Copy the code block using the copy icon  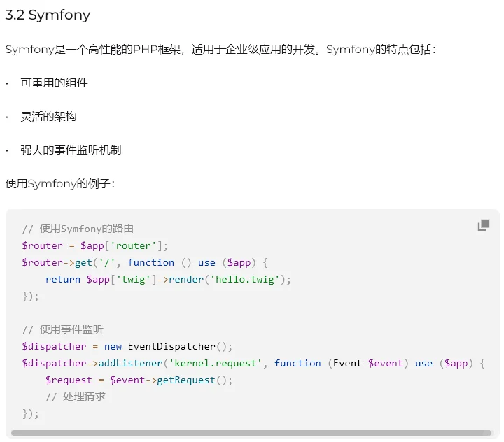coord(484,225)
